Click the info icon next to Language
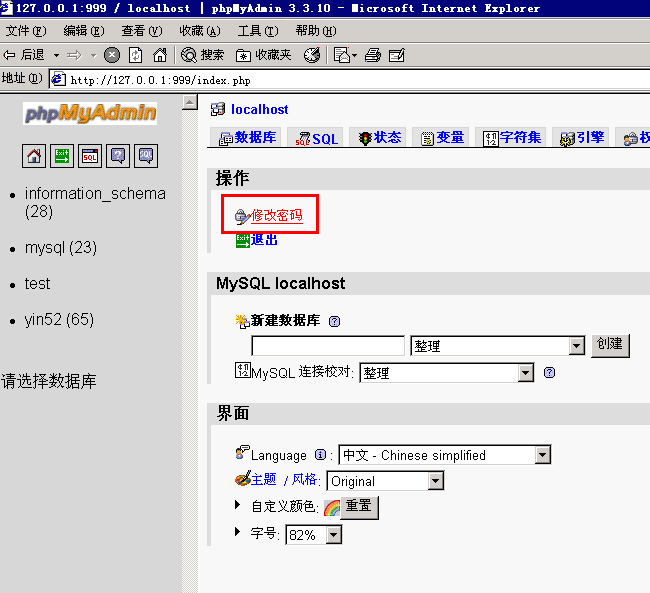650x593 pixels. (x=320, y=454)
